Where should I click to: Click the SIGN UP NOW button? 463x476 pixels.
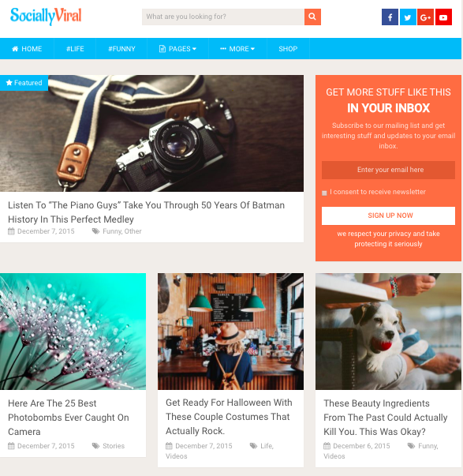pos(388,216)
